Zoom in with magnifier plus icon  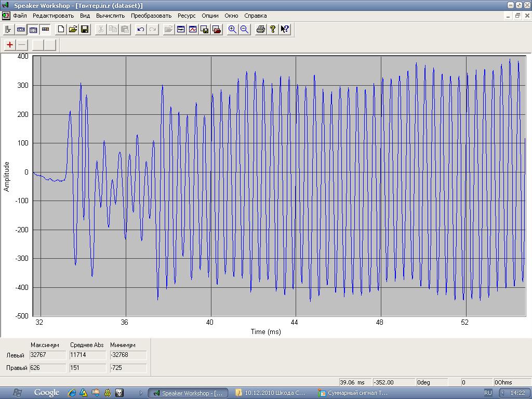(232, 30)
